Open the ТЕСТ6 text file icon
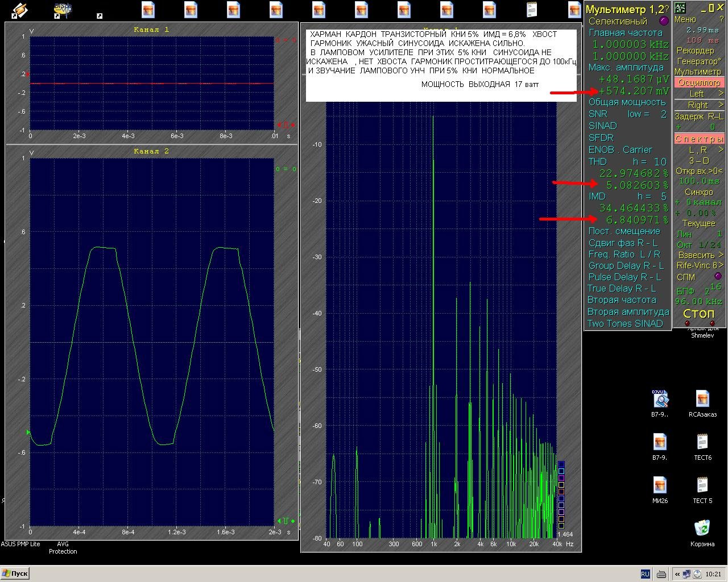The height and width of the screenshot is (582, 728). [x=702, y=443]
